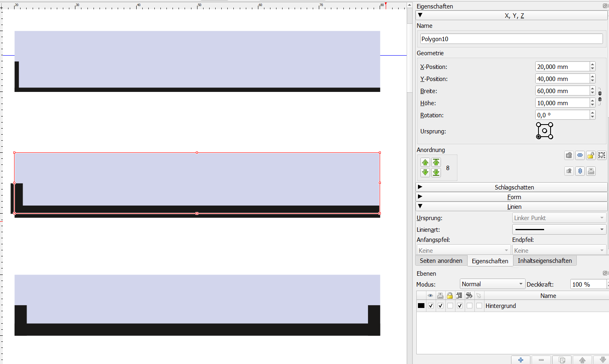Click the yellow padlock lock-object icon

click(590, 155)
